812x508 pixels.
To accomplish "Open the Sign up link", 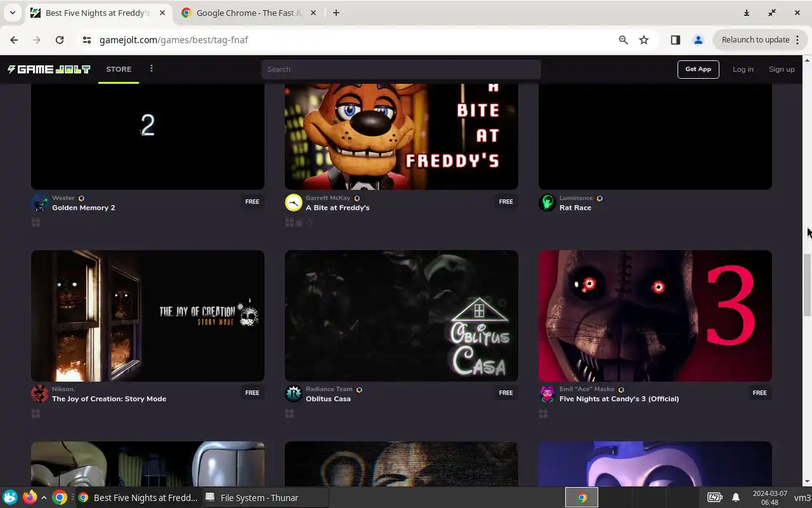I will (782, 69).
